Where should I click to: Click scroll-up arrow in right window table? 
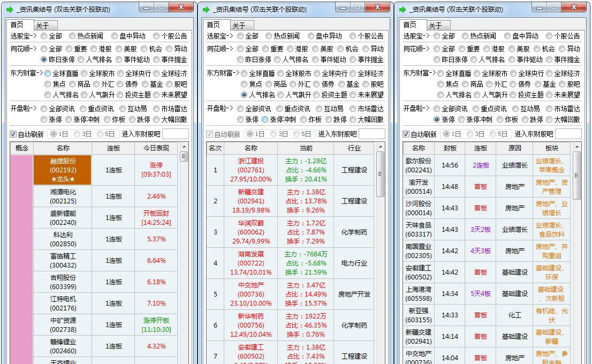tap(577, 147)
